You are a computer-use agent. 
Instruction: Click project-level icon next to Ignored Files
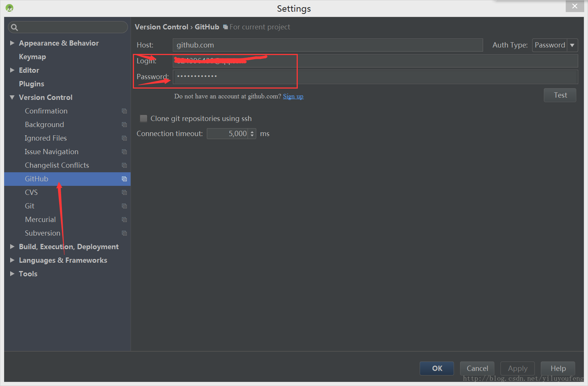point(124,138)
